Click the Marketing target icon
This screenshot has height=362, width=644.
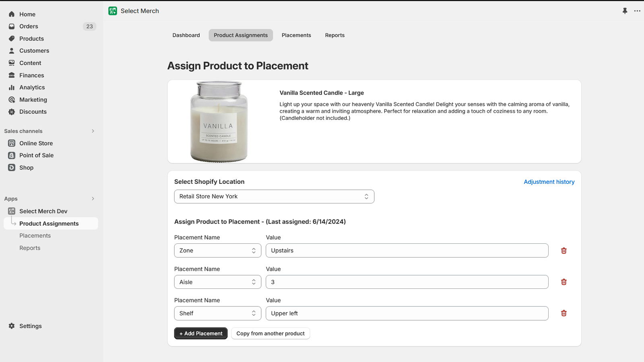[x=12, y=100]
